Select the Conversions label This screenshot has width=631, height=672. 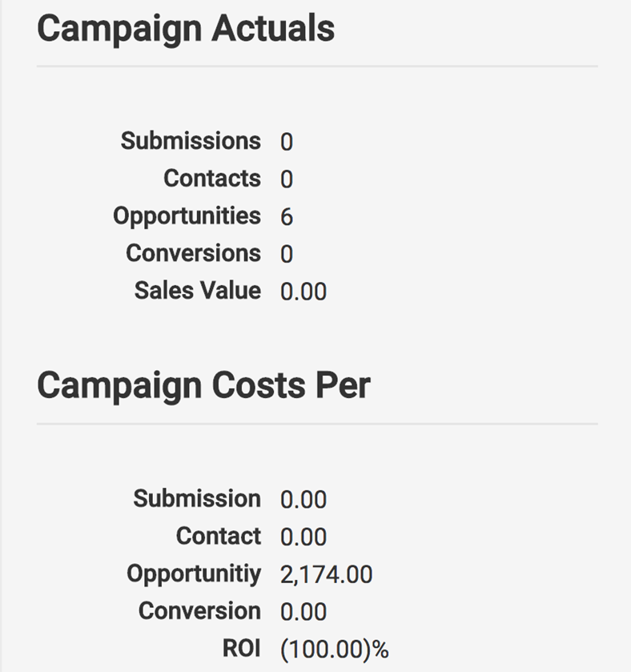point(193,253)
